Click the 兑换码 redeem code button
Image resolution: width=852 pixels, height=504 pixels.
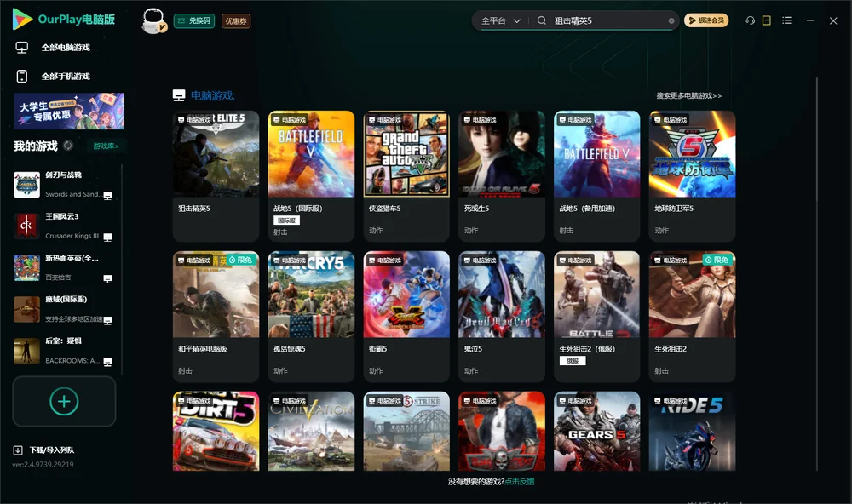tap(194, 20)
